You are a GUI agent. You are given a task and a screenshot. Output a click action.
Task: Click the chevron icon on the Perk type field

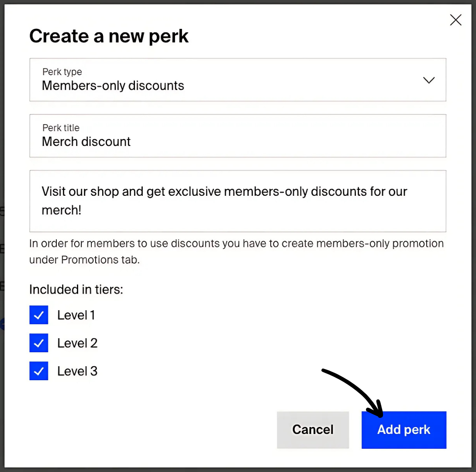(x=428, y=80)
